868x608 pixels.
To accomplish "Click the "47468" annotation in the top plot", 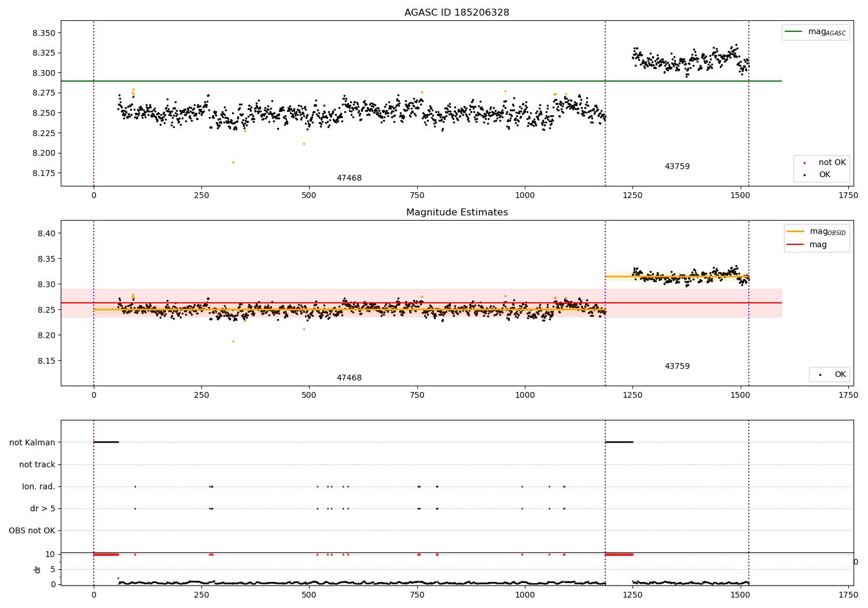I will (x=349, y=178).
